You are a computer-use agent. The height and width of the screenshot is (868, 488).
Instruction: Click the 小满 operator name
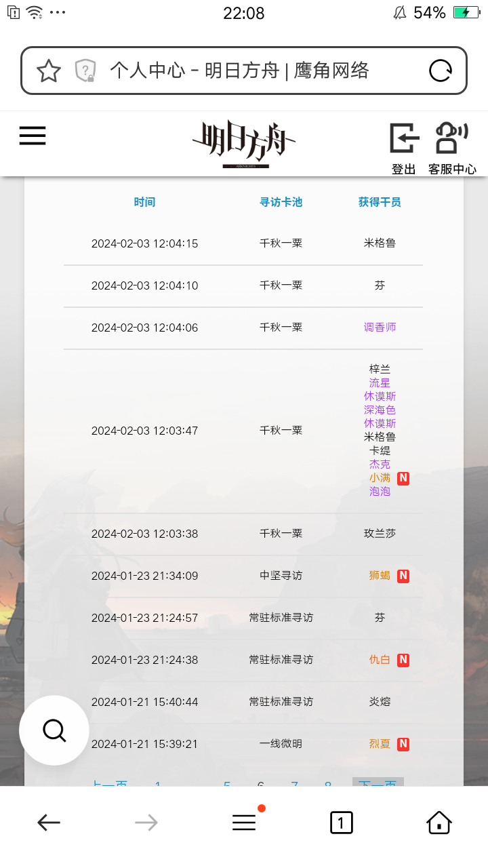(x=380, y=478)
